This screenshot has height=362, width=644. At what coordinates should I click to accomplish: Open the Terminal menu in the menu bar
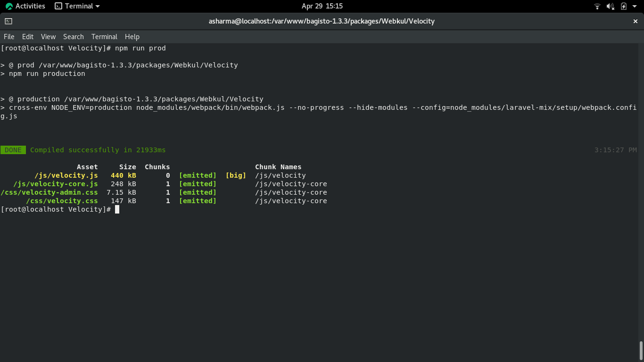[x=104, y=36]
